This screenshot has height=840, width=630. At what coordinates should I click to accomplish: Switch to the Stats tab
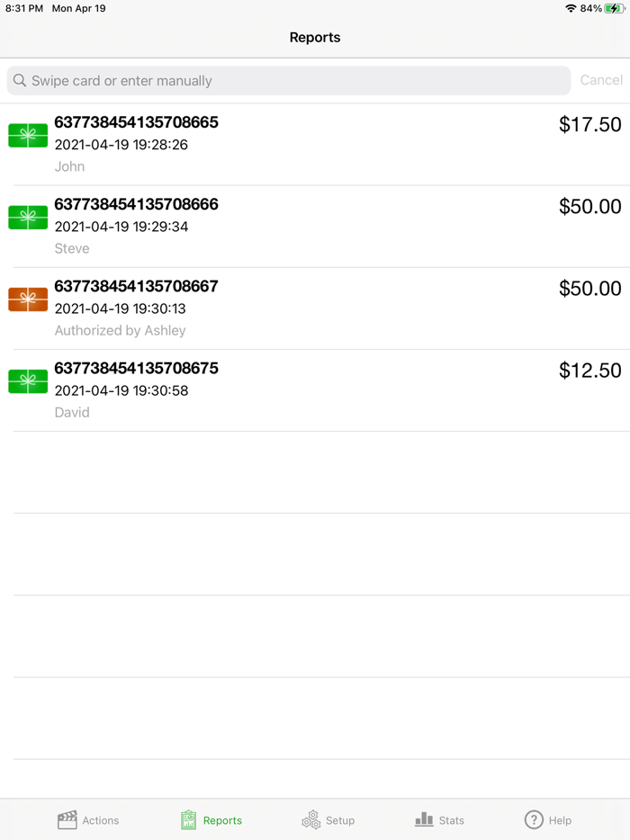tap(438, 819)
